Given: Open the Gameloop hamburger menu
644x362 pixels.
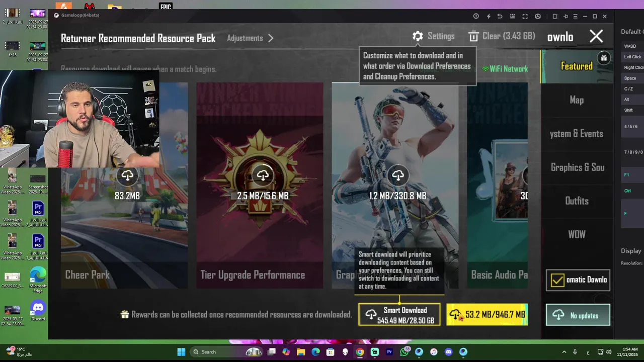Looking at the screenshot, I should [575, 16].
